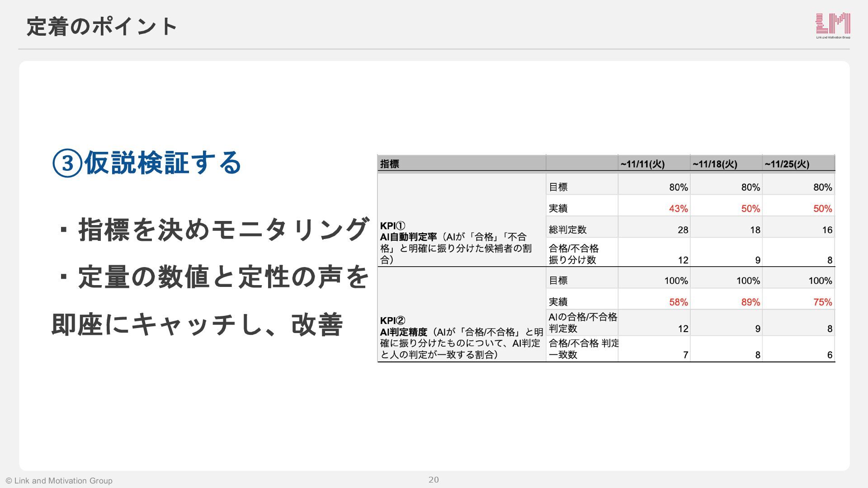Image resolution: width=868 pixels, height=488 pixels.
Task: Click the red 89% actual value
Action: 750,302
